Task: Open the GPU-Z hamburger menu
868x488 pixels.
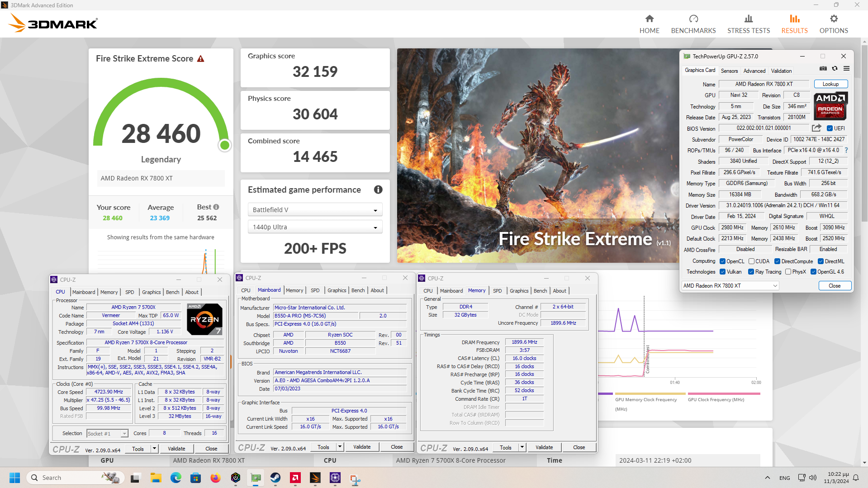Action: click(x=846, y=69)
